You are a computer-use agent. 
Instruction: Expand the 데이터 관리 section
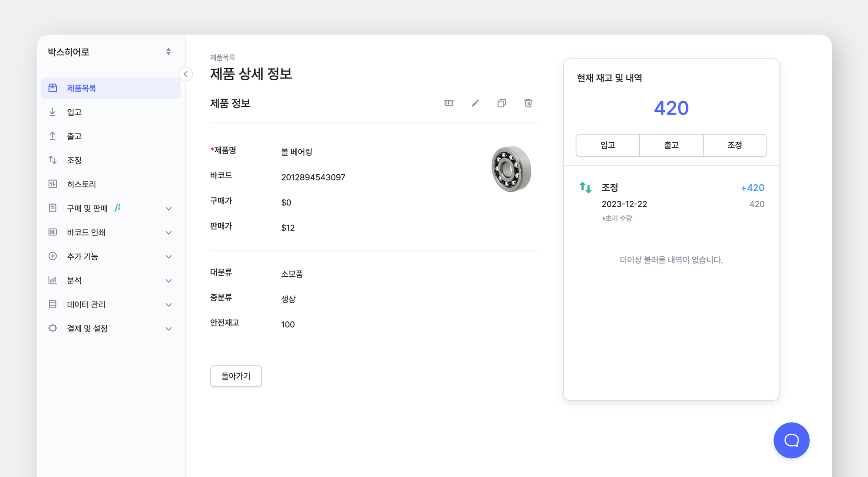[168, 304]
